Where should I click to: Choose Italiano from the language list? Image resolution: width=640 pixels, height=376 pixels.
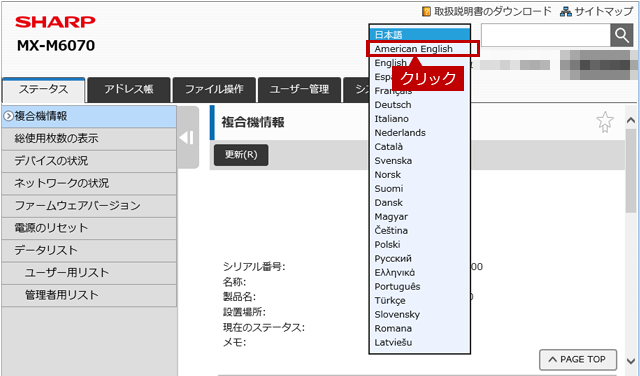pyautogui.click(x=420, y=119)
